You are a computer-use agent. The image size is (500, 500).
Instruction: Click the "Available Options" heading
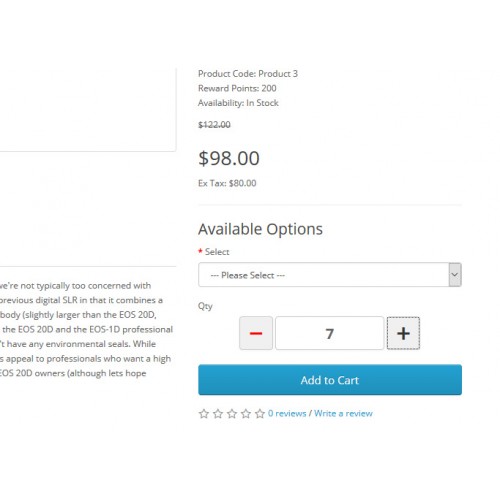click(x=260, y=229)
